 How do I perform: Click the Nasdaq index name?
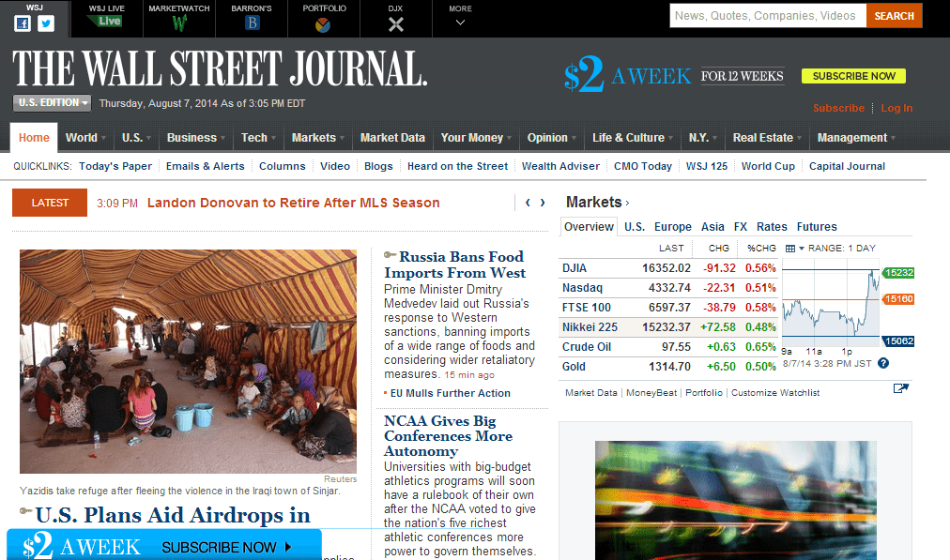click(x=582, y=288)
